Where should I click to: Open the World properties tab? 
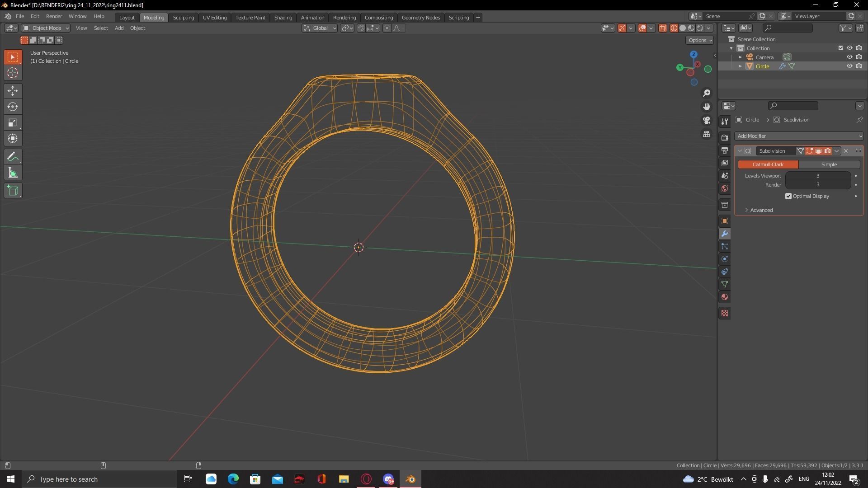pos(725,188)
